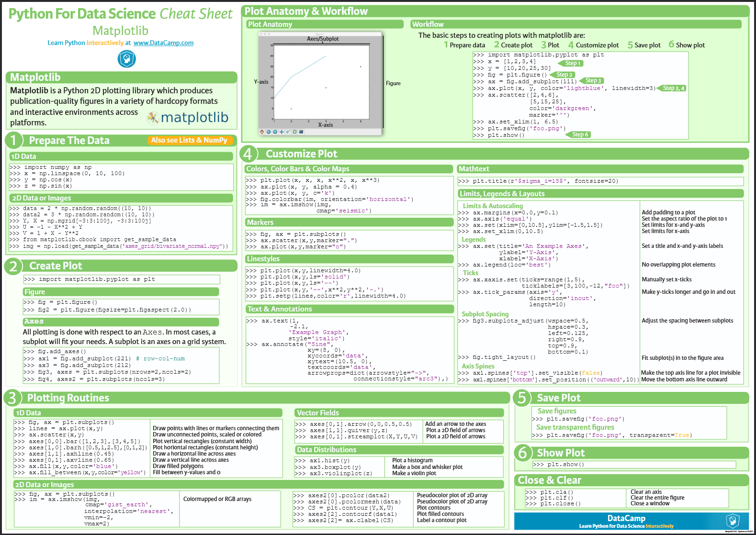Click the "Subplot Spacing" subheading

coord(485,314)
